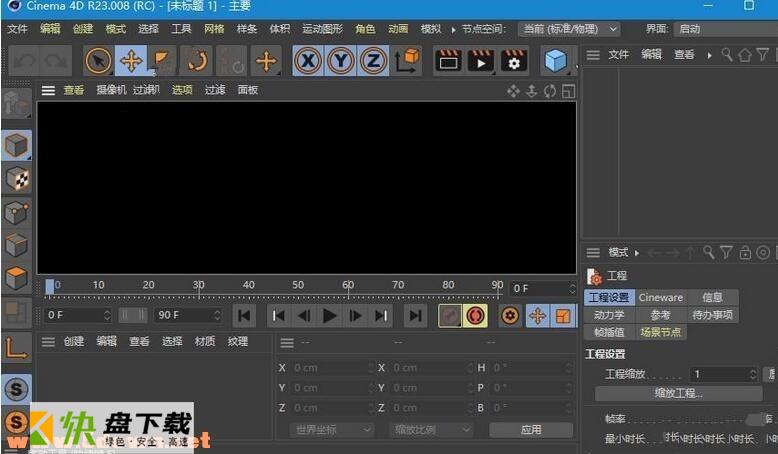Viewport: 778px width, 454px height.
Task: Go to start of animation
Action: (244, 316)
